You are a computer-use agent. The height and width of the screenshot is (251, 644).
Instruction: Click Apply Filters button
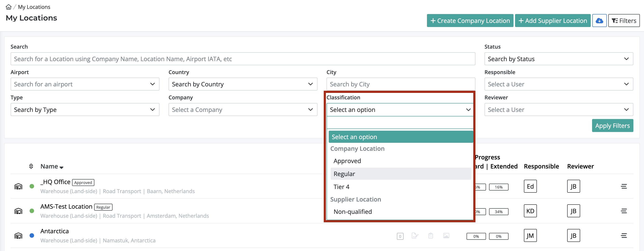[612, 125]
